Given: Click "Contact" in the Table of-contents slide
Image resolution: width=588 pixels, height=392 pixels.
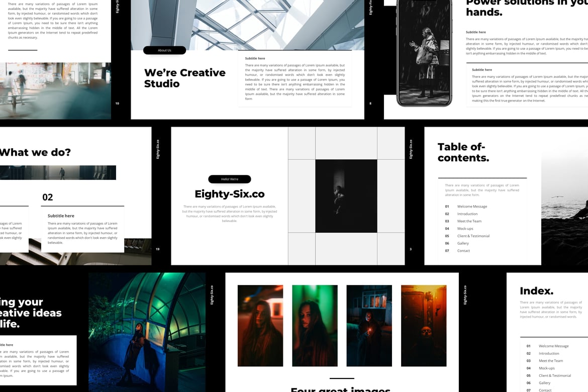Looking at the screenshot, I should tap(463, 251).
